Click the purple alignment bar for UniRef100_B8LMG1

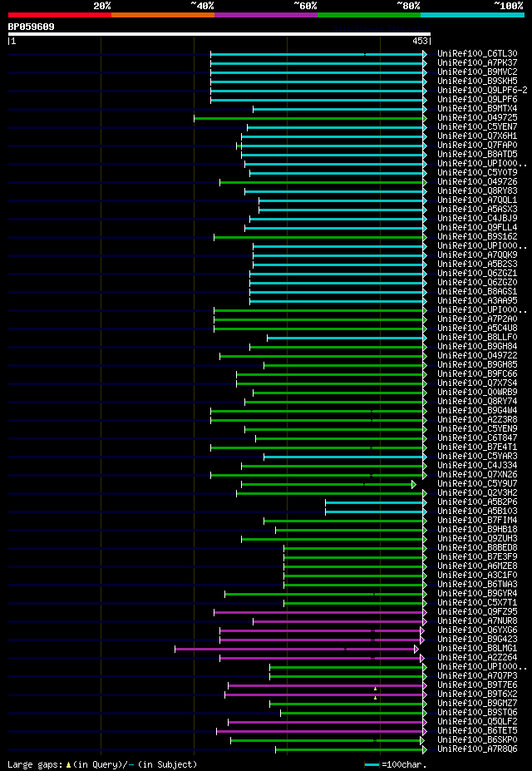[296, 649]
